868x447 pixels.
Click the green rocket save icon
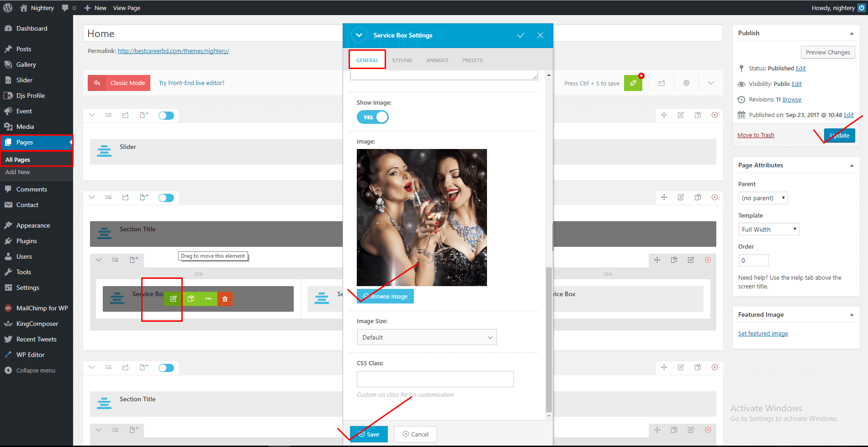point(633,83)
